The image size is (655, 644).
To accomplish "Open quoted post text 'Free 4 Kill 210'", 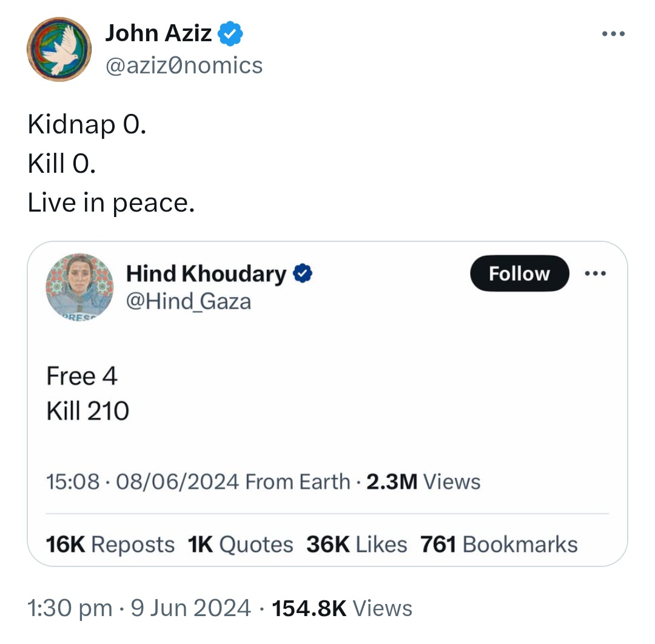I will click(88, 393).
